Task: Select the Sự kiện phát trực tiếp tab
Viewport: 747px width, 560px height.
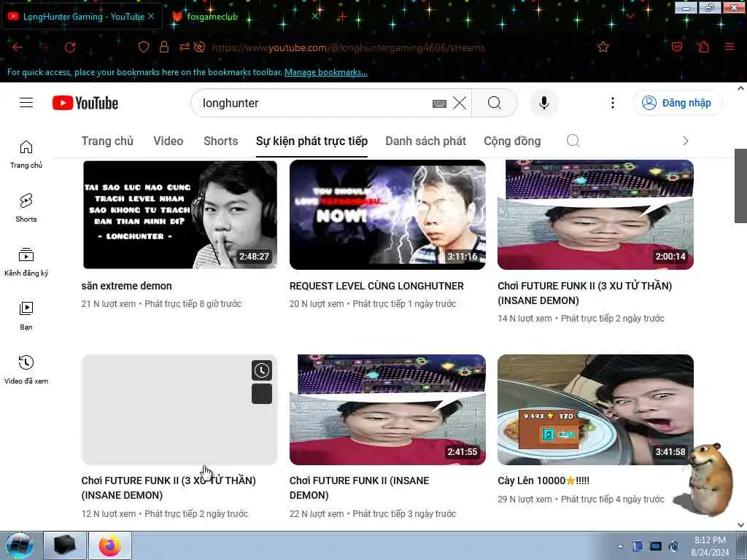Action: pos(311,141)
